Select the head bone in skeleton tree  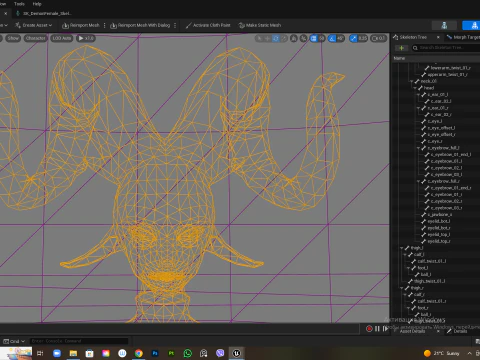pyautogui.click(x=429, y=88)
